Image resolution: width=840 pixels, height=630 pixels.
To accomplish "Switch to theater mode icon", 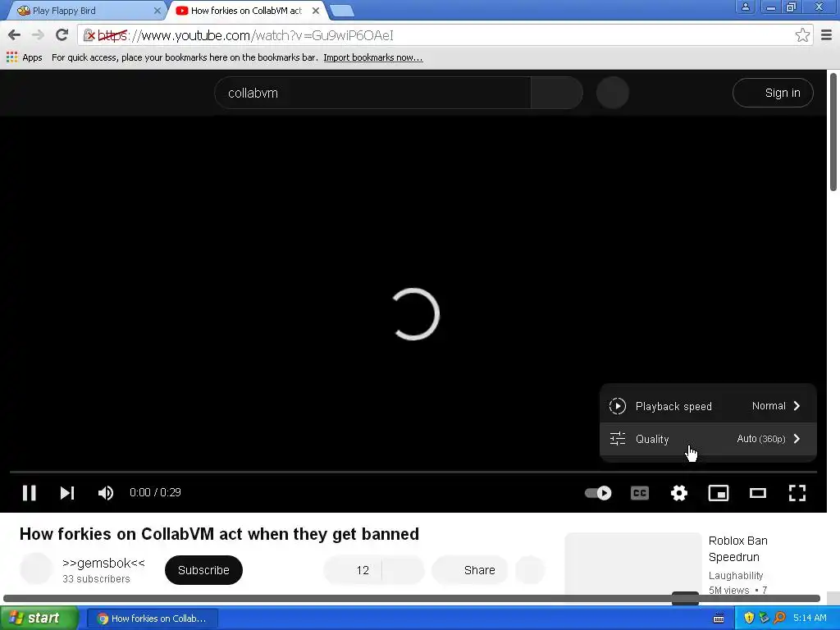I will (x=757, y=493).
